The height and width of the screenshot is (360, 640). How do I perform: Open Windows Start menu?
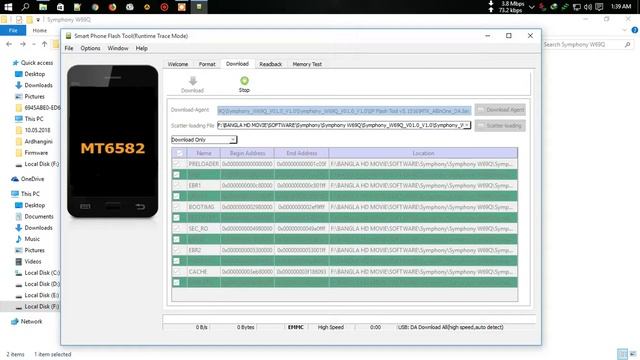(8, 7)
